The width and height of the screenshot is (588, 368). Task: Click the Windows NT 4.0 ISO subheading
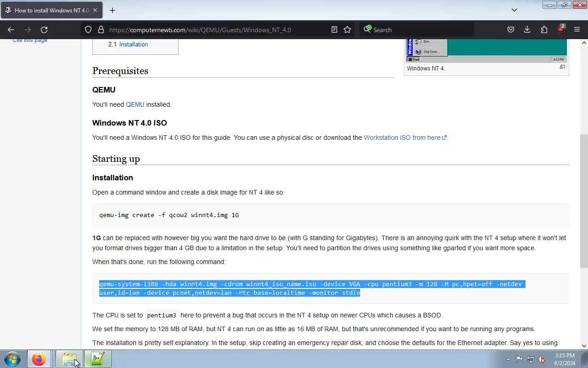tap(130, 123)
